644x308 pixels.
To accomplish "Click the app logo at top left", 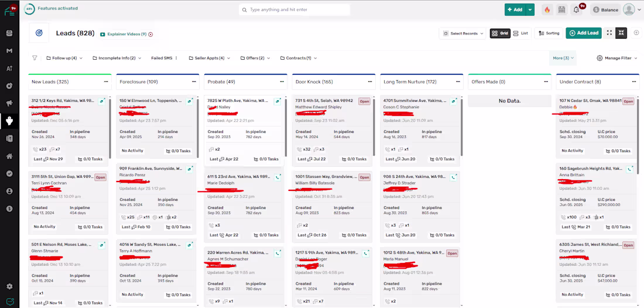I will pos(9,10).
